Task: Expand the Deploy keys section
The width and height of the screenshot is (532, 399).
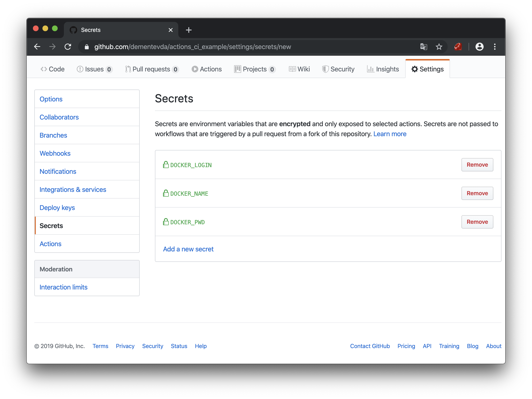Action: [57, 207]
